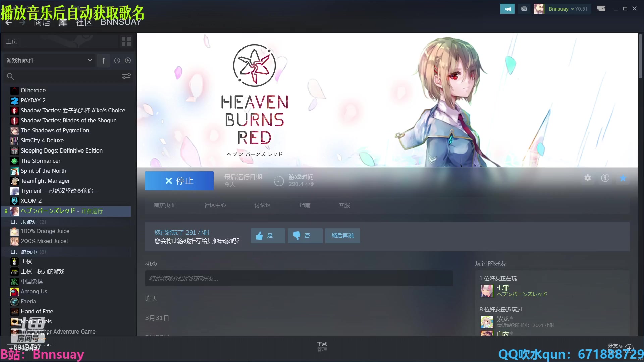
Task: Click the 稍后再说 button
Action: [342, 236]
